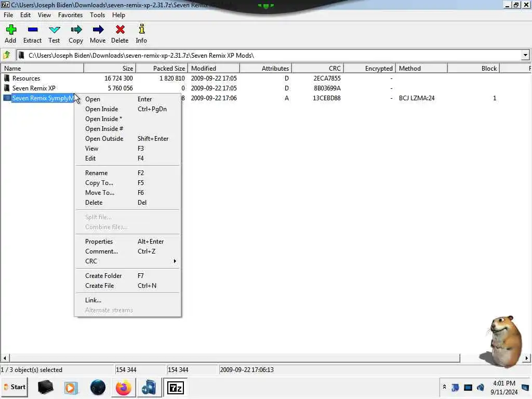
Task: Select Create File in context menu
Action: pos(128,285)
